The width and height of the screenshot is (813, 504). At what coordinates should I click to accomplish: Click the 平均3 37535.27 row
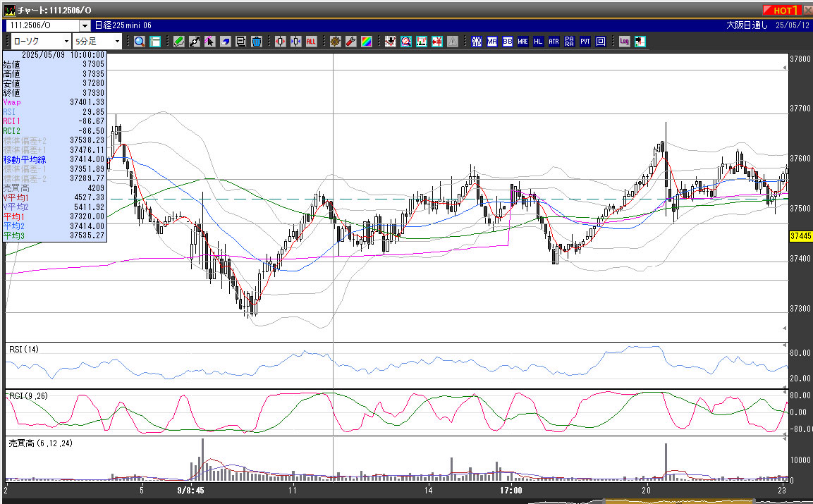[54, 236]
